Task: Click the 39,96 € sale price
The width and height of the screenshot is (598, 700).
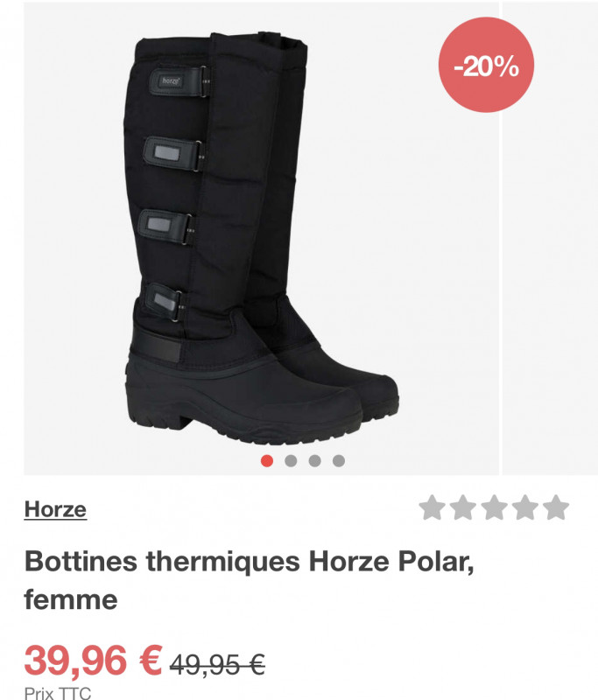Action: coord(93,661)
